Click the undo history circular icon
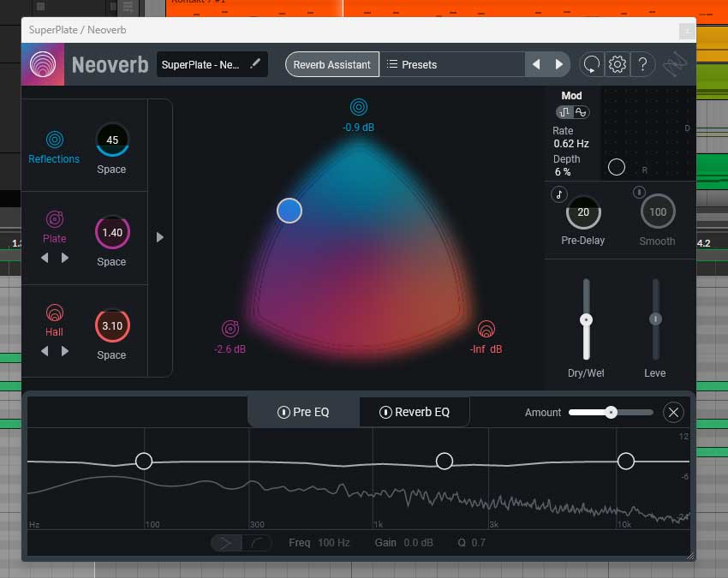The image size is (728, 578). (592, 64)
